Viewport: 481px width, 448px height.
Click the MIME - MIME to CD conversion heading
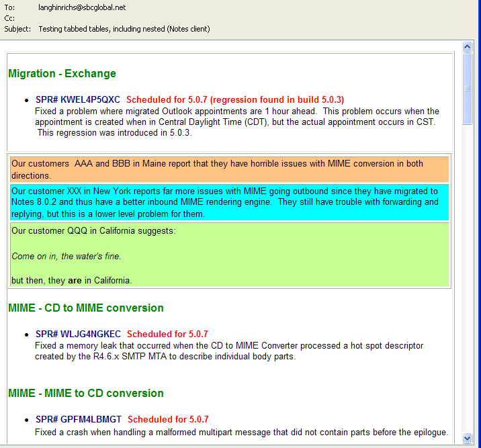coord(86,394)
